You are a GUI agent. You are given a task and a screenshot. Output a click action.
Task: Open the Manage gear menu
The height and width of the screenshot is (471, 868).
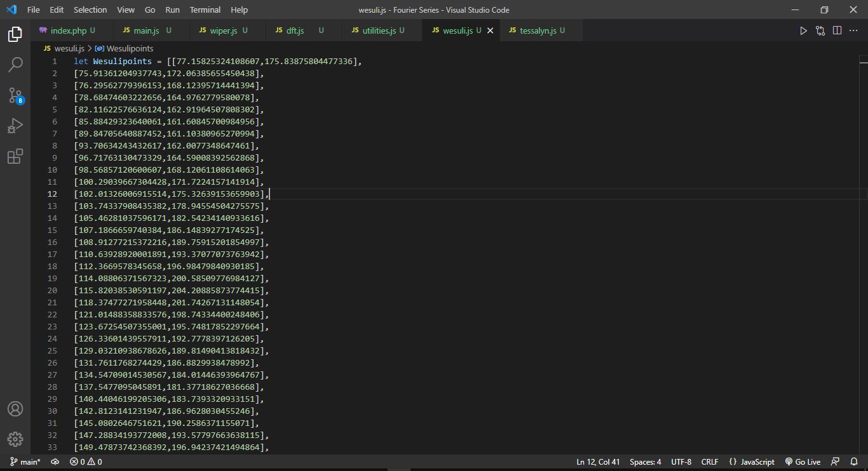click(15, 439)
